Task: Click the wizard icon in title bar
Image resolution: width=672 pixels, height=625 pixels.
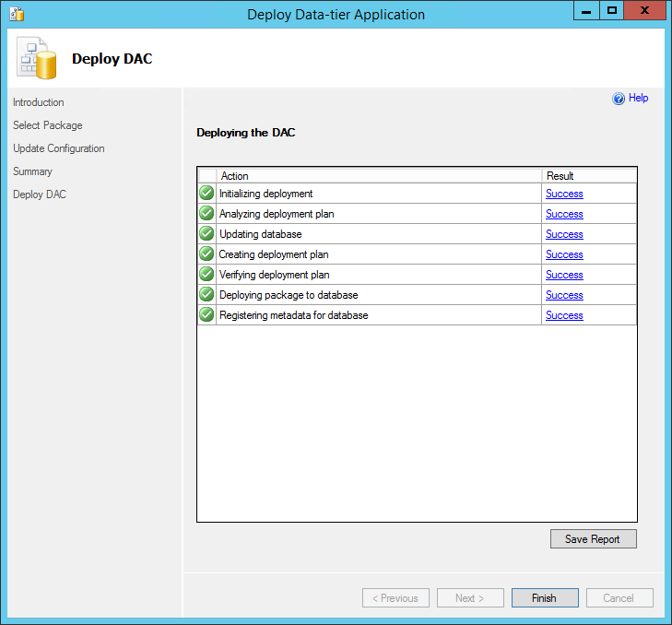Action: point(16,14)
